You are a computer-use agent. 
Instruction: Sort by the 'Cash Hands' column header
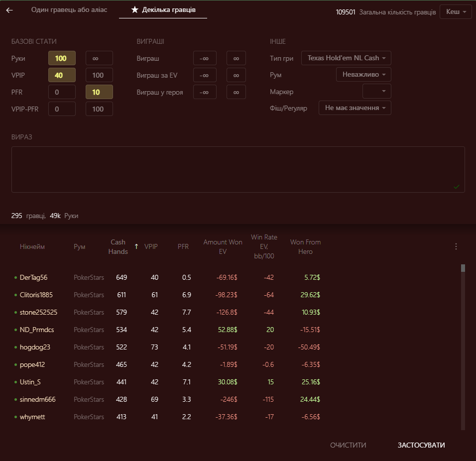(x=118, y=246)
